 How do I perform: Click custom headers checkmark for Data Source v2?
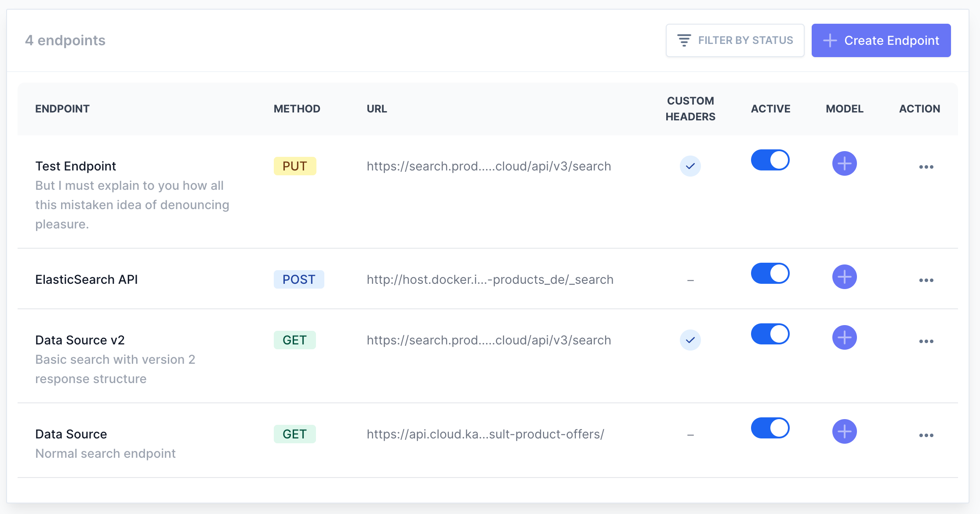point(690,340)
